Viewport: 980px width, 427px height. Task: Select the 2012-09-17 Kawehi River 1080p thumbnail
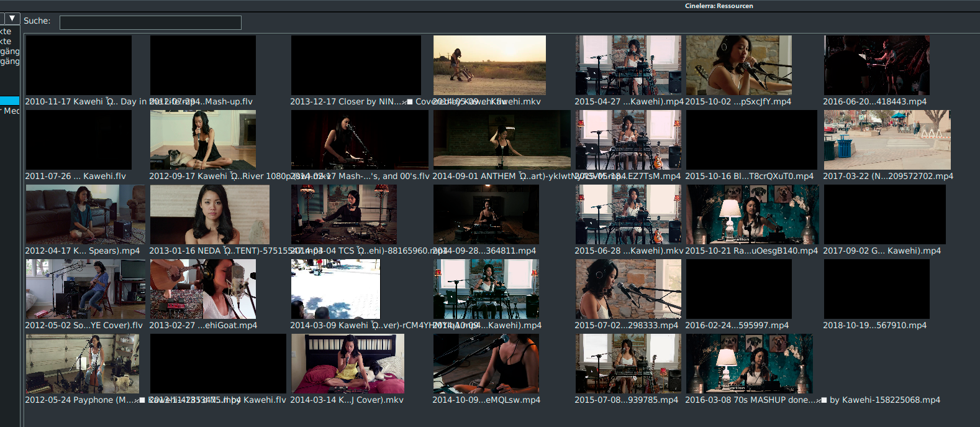pyautogui.click(x=202, y=140)
